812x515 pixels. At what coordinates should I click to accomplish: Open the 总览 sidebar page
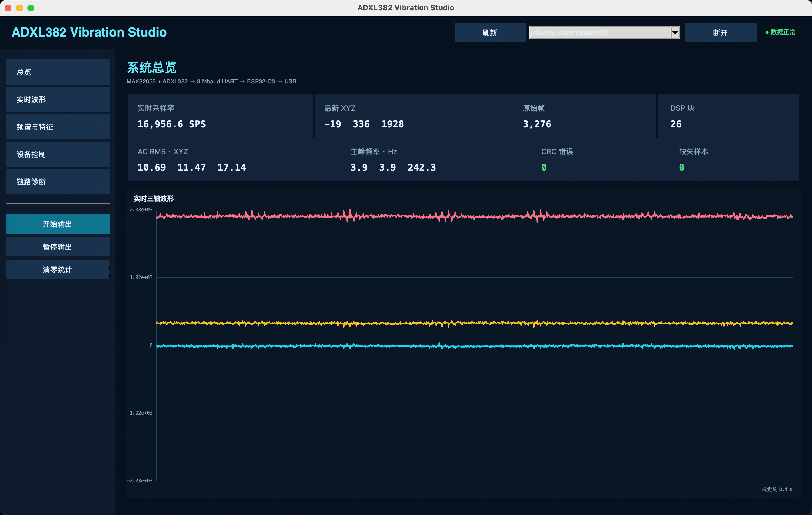58,72
